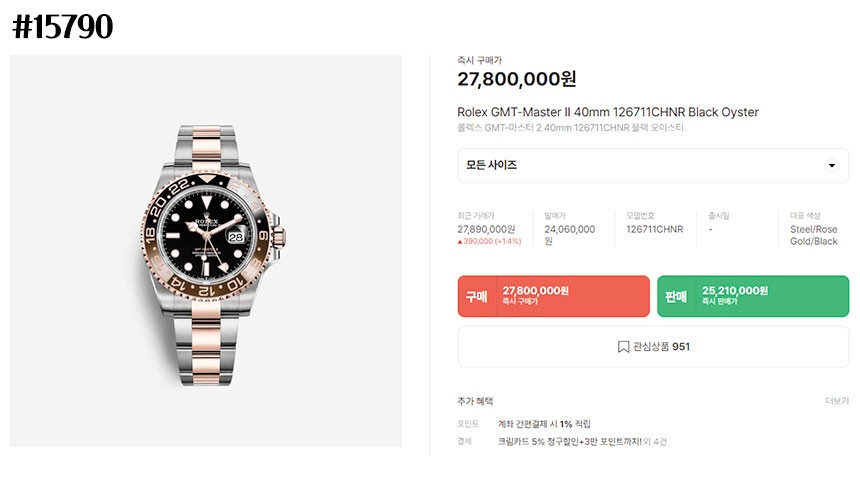Click the 계좌 간편결제 시 1% 적립 point benefit
Image resolution: width=860 pixels, height=503 pixels.
(x=544, y=424)
